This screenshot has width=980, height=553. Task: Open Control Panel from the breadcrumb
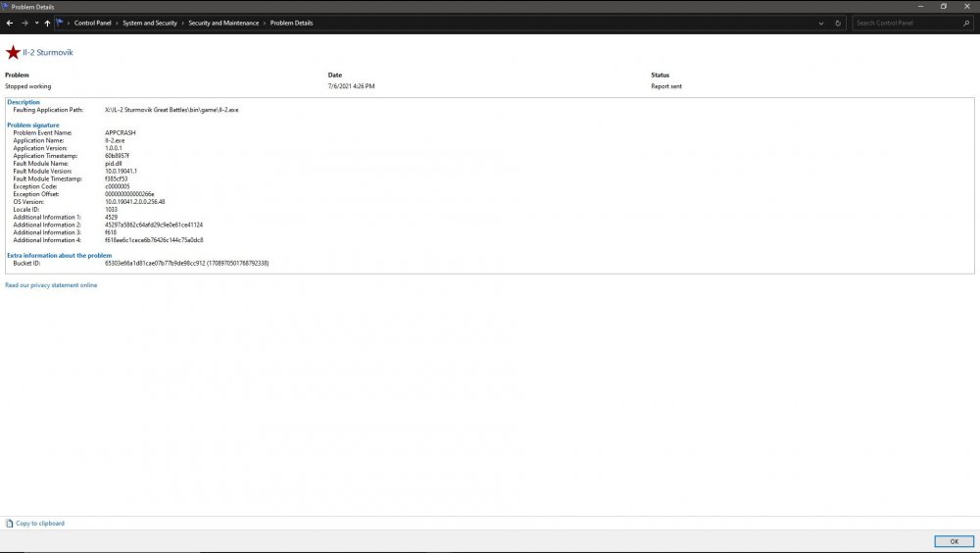tap(92, 23)
